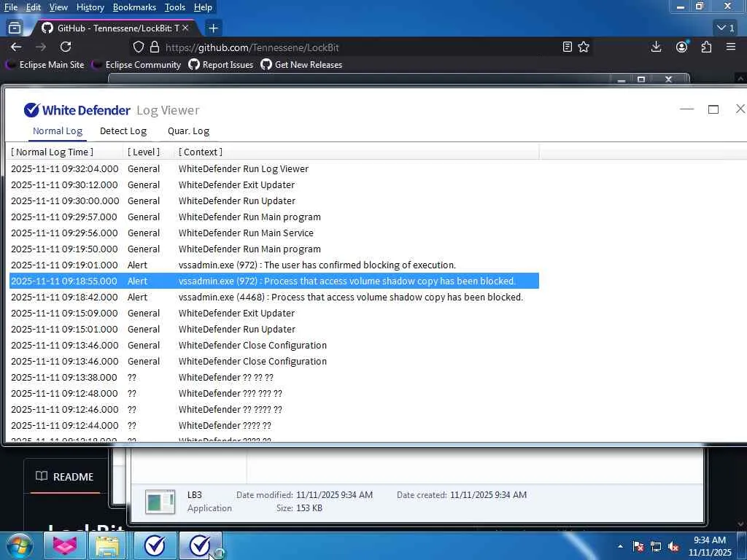Switch to the Quar. Log tab

click(189, 131)
